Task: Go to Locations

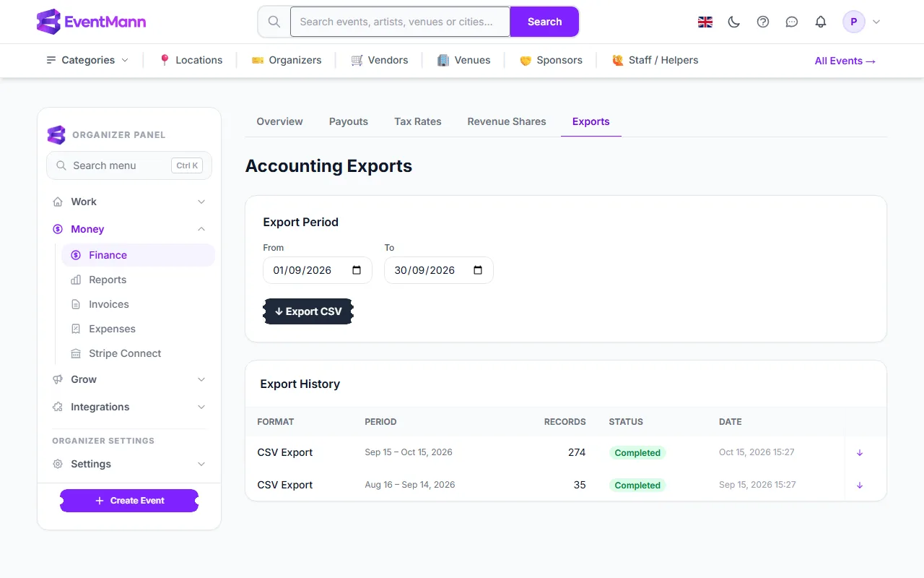Action: tap(191, 60)
